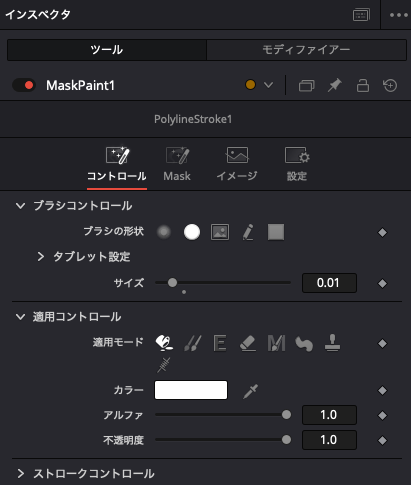The width and height of the screenshot is (411, 485).
Task: Click the 不透明度 slider handle
Action: point(286,440)
